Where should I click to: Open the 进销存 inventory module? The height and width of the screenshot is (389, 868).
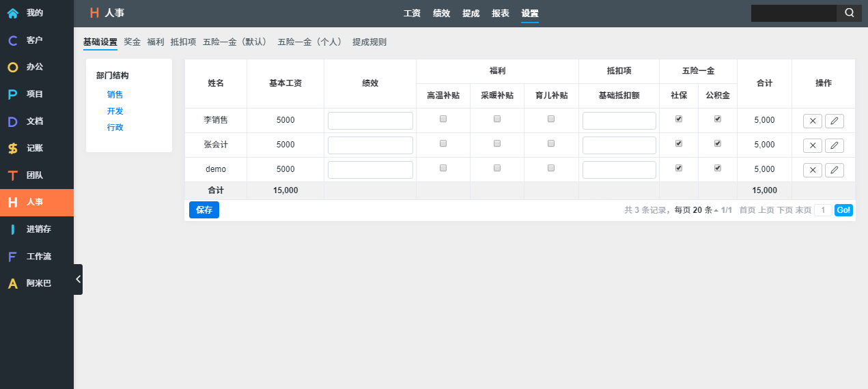(38, 229)
